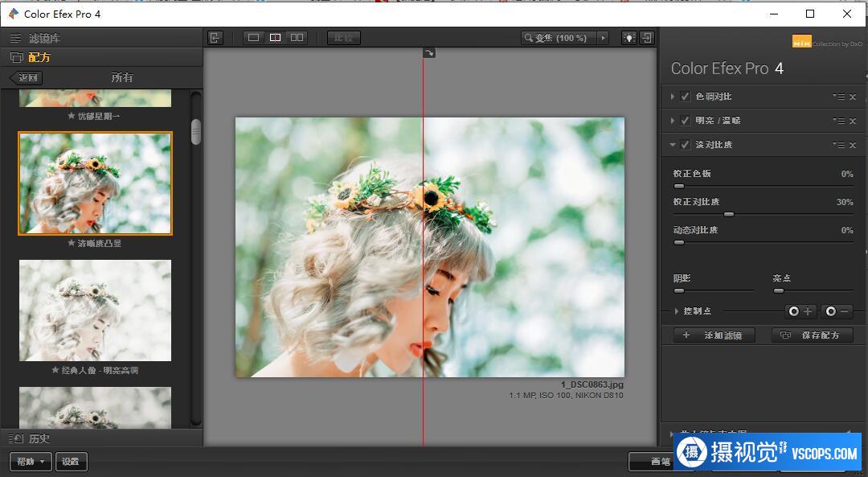Hide the left panel with arrow icon

[215, 38]
